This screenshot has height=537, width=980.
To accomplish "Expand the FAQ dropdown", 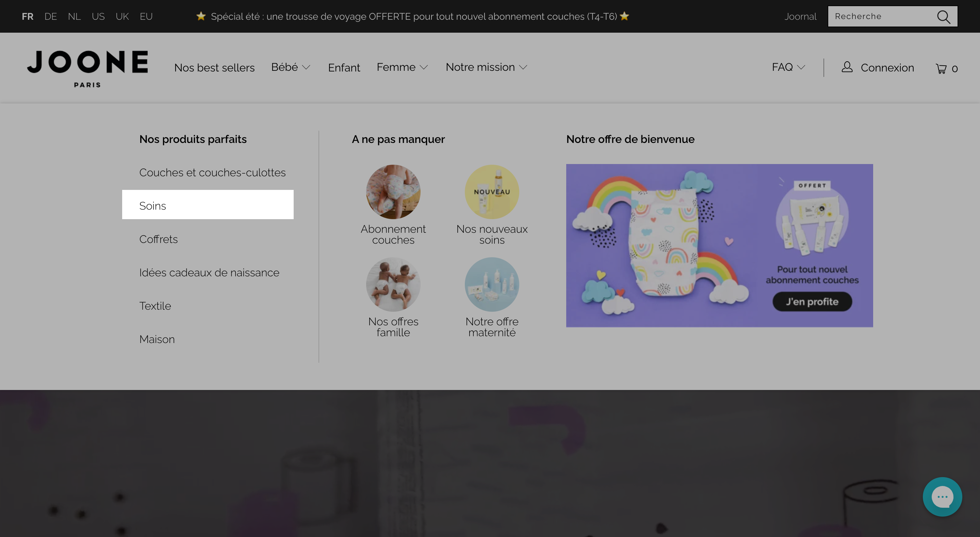I will 788,67.
